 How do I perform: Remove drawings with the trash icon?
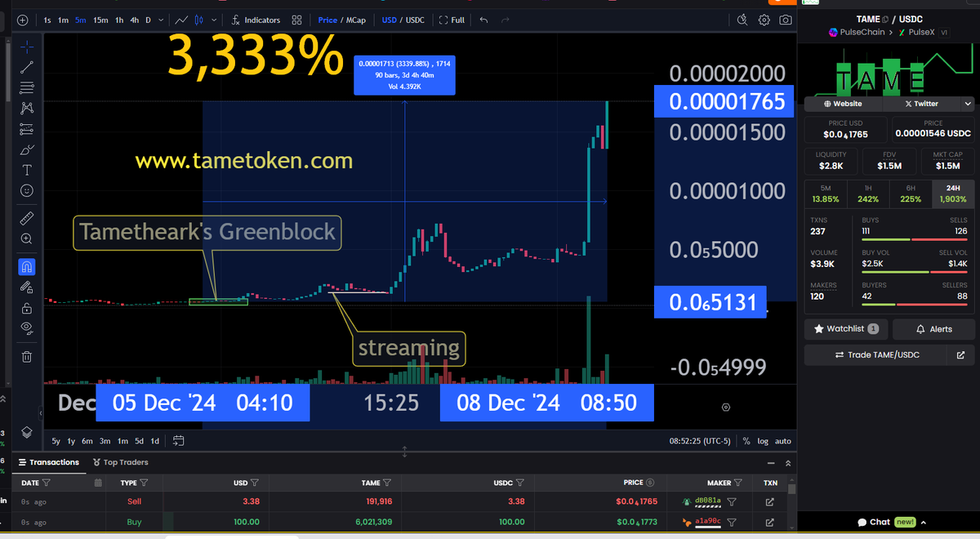(27, 356)
